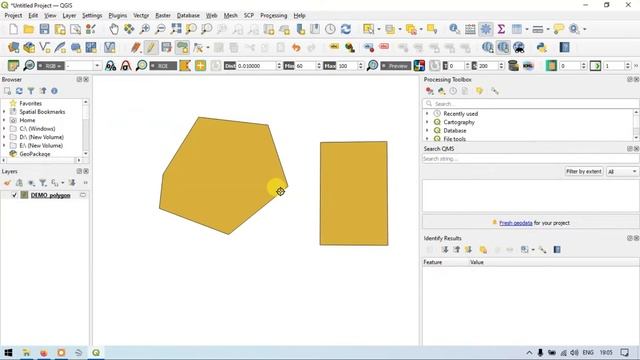Increase the Max value stepper
Viewport: 640px width, 360px height.
[360, 64]
